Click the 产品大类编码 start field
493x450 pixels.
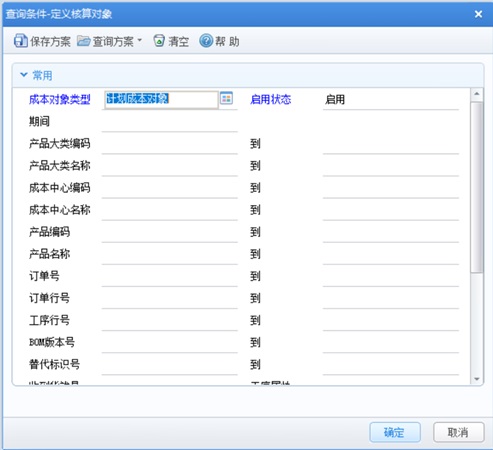[x=170, y=144]
